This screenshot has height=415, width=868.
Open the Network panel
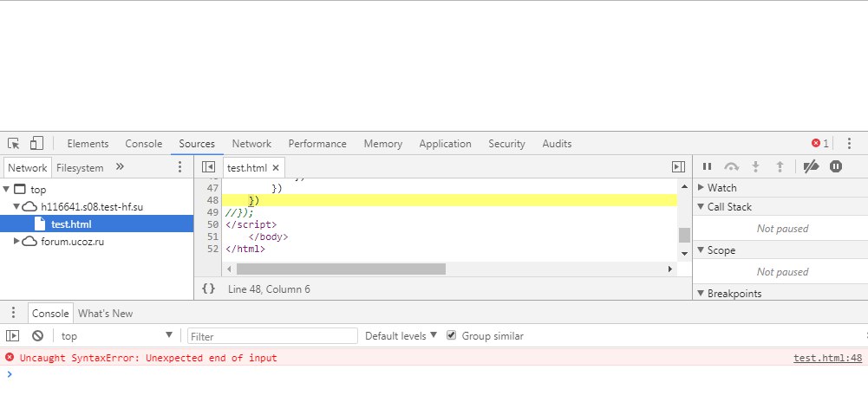click(251, 144)
